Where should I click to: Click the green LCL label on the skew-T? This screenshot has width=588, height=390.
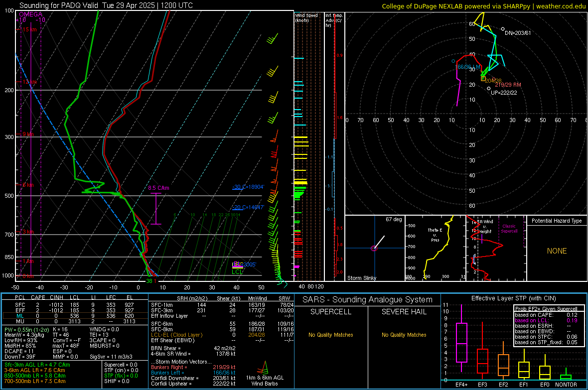tap(237, 272)
